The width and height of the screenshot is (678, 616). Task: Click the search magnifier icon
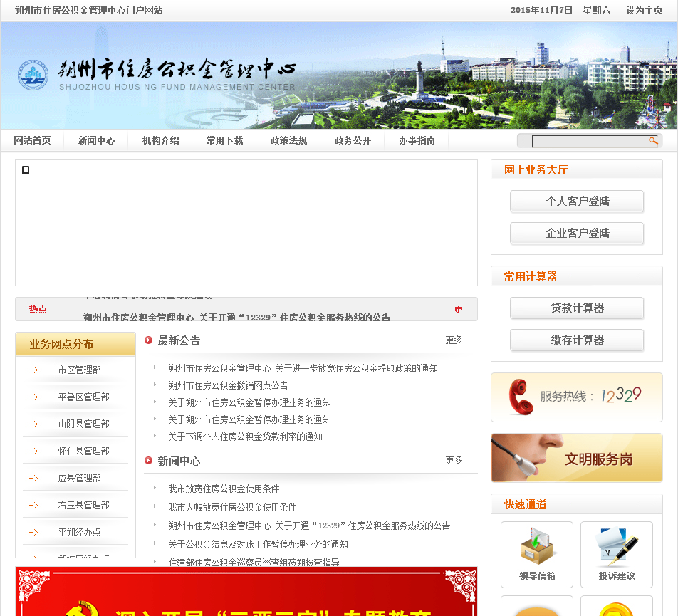click(653, 141)
